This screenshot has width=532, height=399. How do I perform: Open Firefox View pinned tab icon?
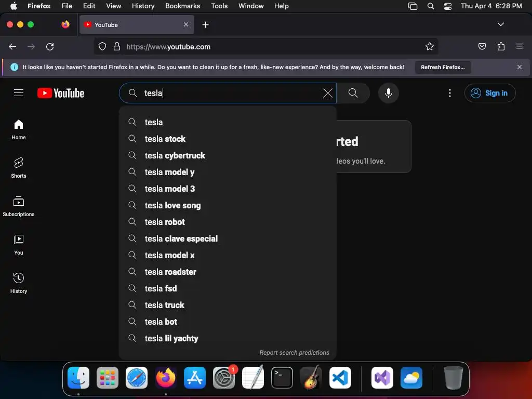[65, 24]
